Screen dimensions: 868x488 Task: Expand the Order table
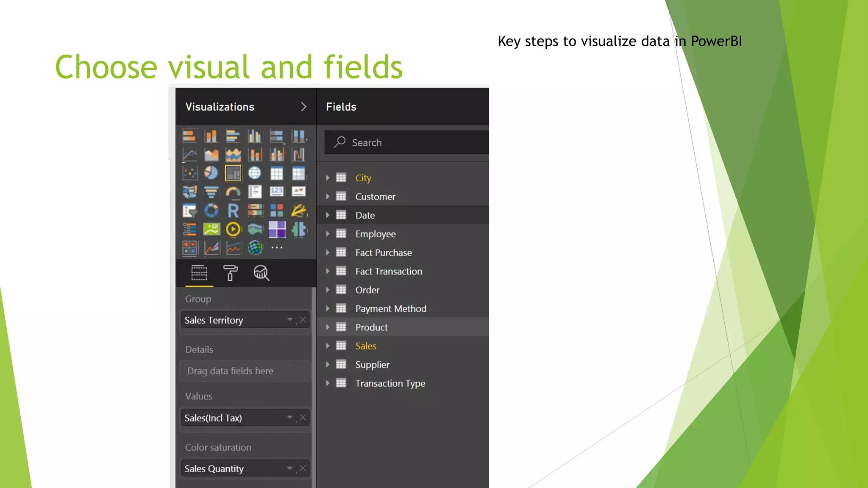pos(328,290)
